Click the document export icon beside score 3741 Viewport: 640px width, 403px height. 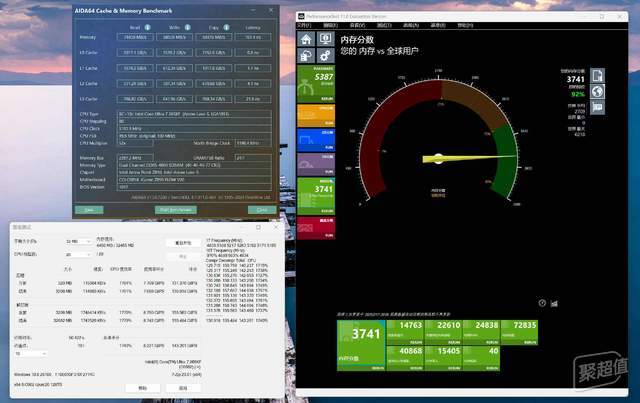coord(597,76)
